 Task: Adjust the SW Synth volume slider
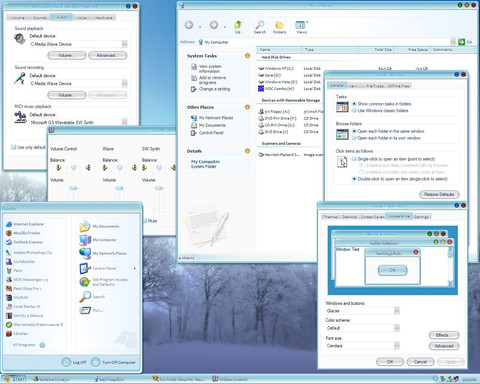tap(159, 188)
